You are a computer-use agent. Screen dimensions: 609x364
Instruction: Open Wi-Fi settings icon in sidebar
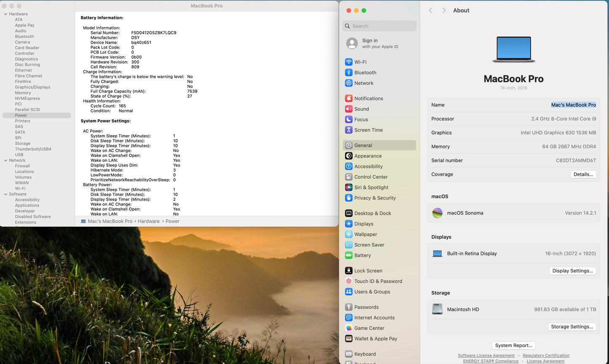[349, 62]
